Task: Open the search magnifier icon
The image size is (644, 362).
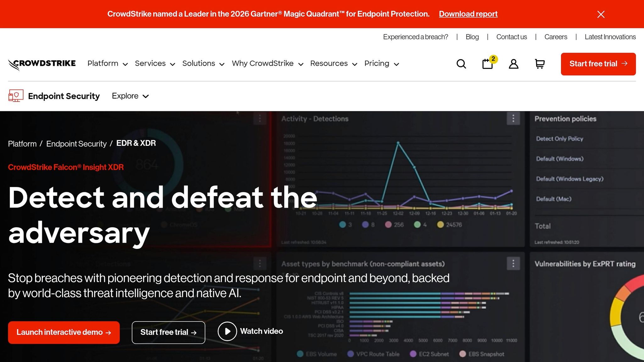Action: pos(461,64)
